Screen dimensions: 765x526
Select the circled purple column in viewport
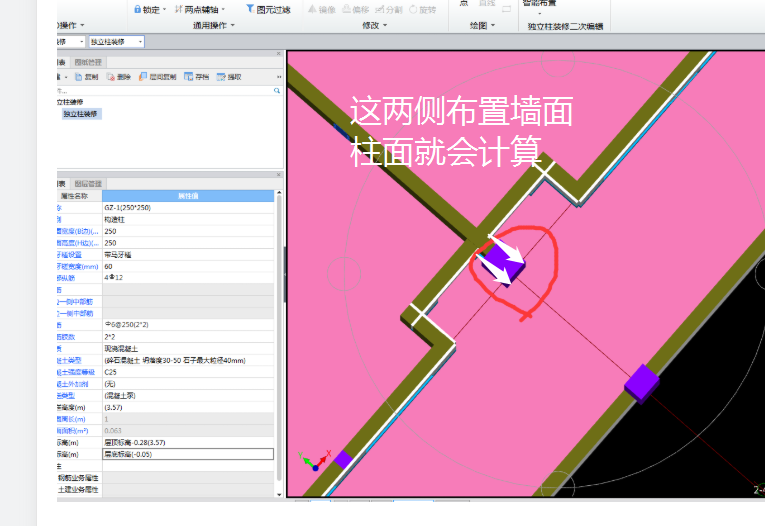tap(502, 265)
